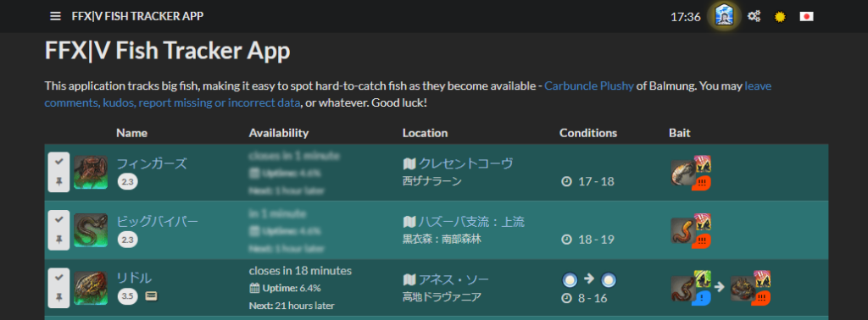
Task: Click patch 2.3 badge under ビッグバイパー
Action: tap(128, 240)
